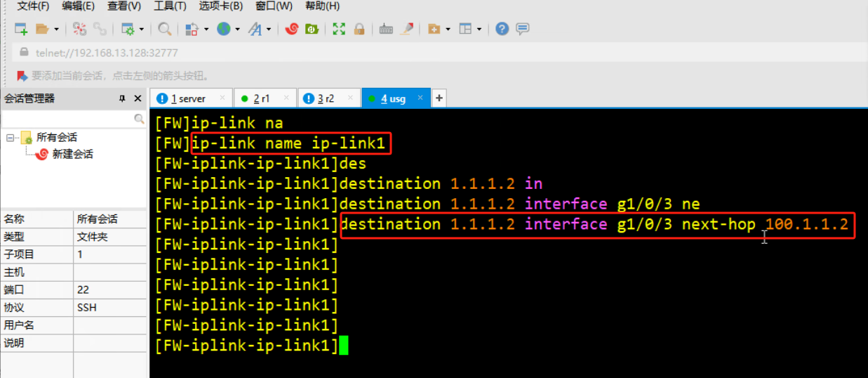Close the 3 r2 tab
The height and width of the screenshot is (378, 868).
point(351,98)
